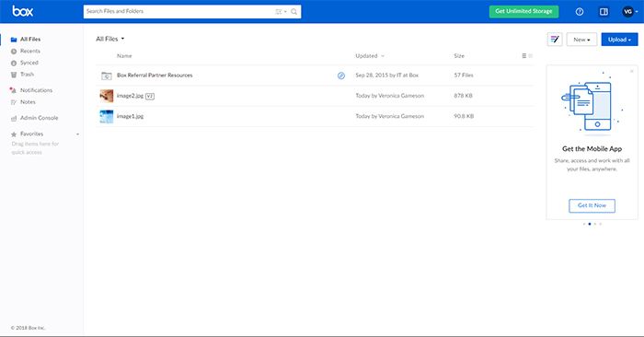Open the New dropdown button
This screenshot has width=644, height=337.
(581, 40)
